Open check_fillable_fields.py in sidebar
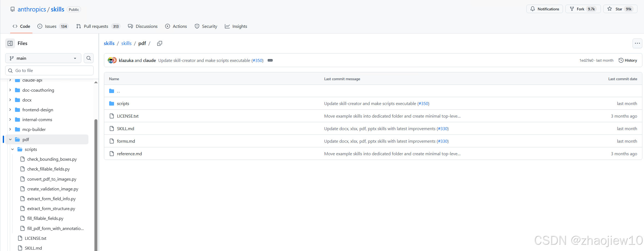Image resolution: width=644 pixels, height=251 pixels. coord(49,169)
